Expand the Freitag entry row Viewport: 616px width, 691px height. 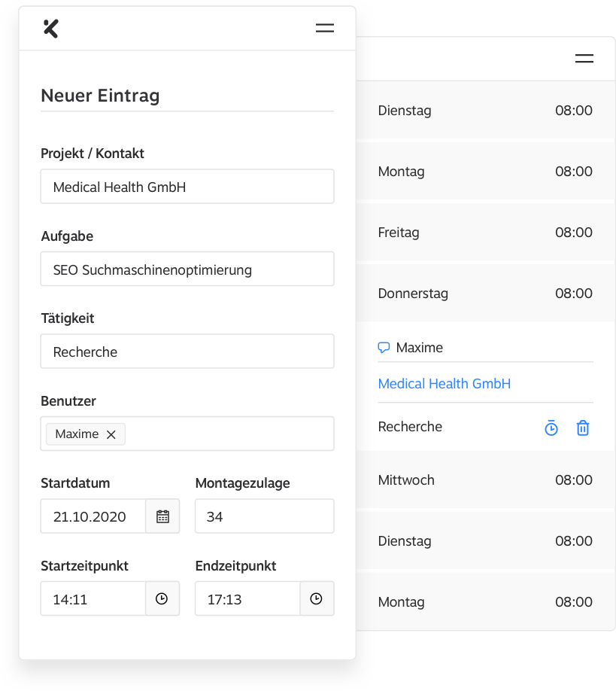tap(485, 233)
